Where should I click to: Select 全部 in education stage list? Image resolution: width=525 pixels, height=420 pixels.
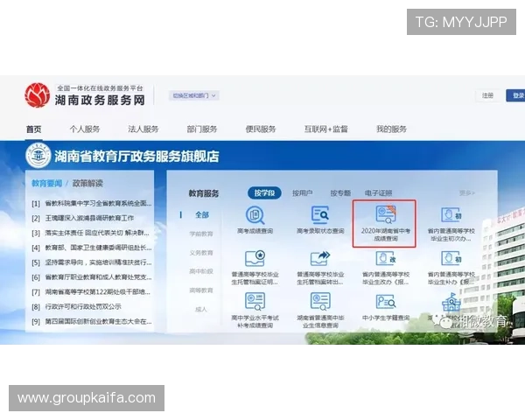[x=202, y=215]
